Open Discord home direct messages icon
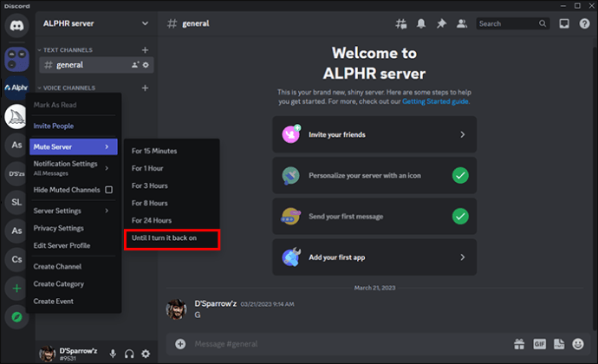Screen dimensions: 598x364 tap(16, 25)
